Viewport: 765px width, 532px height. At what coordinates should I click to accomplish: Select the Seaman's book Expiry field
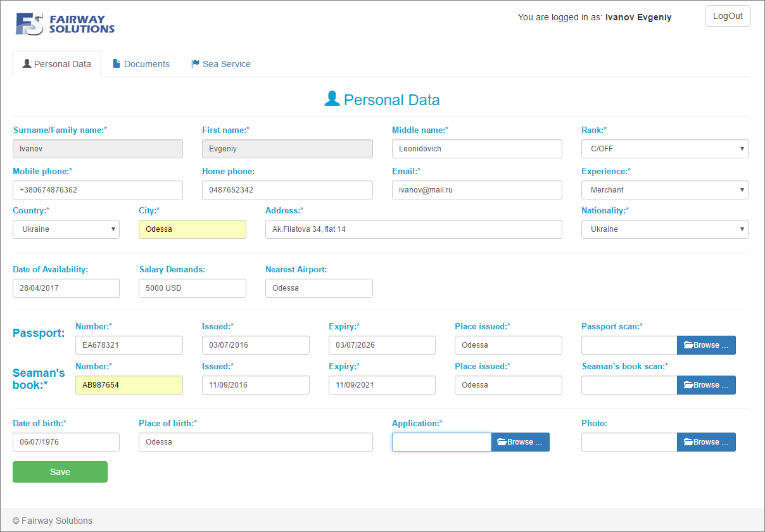coord(382,385)
